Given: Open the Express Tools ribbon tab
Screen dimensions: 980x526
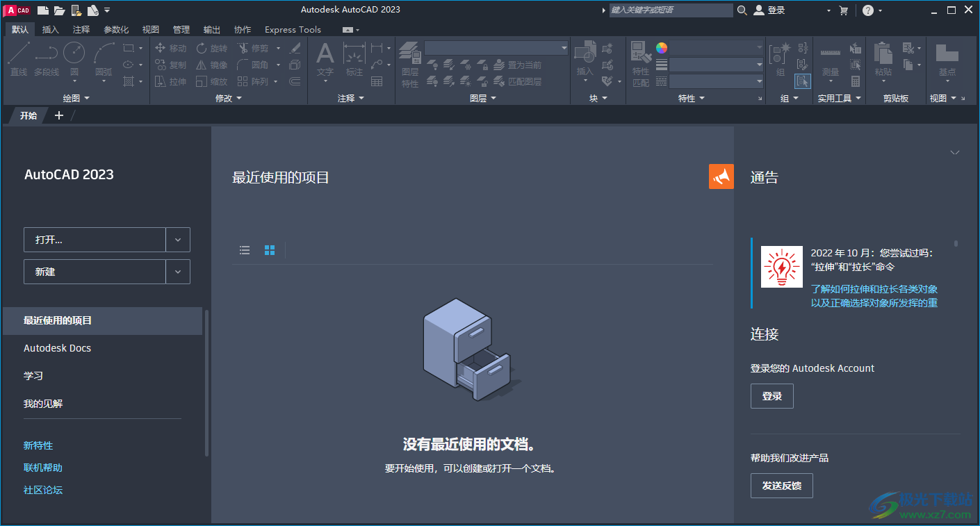Looking at the screenshot, I should click(293, 30).
